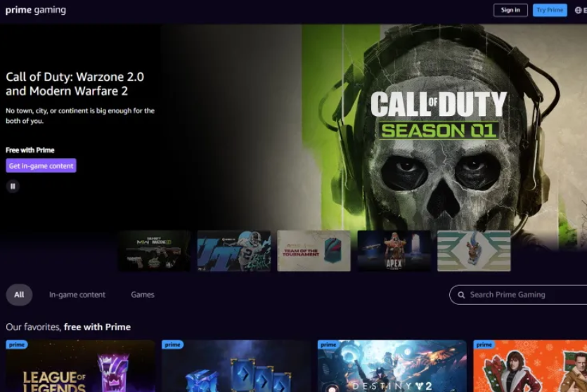Open the red holiday characters card

click(x=530, y=366)
